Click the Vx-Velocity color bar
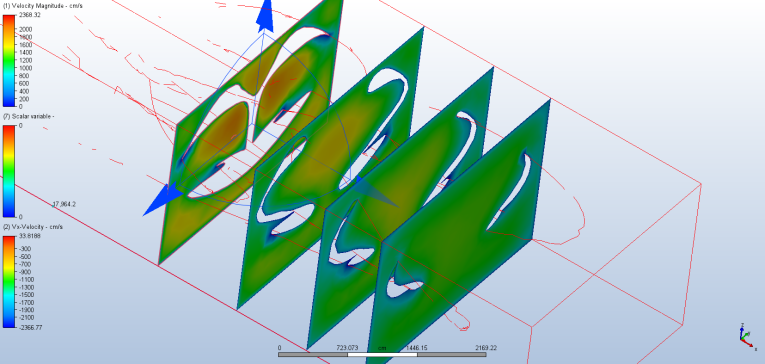Image resolution: width=765 pixels, height=364 pixels. click(9, 282)
